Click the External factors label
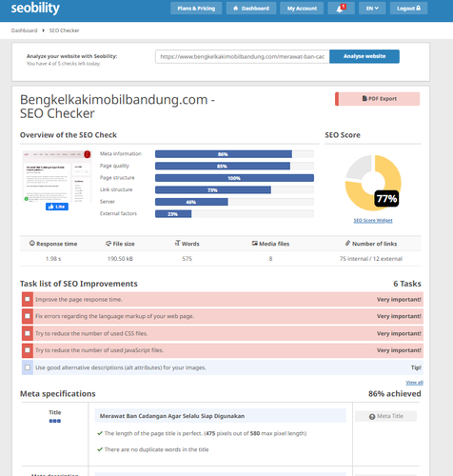The width and height of the screenshot is (453, 476). coord(118,213)
